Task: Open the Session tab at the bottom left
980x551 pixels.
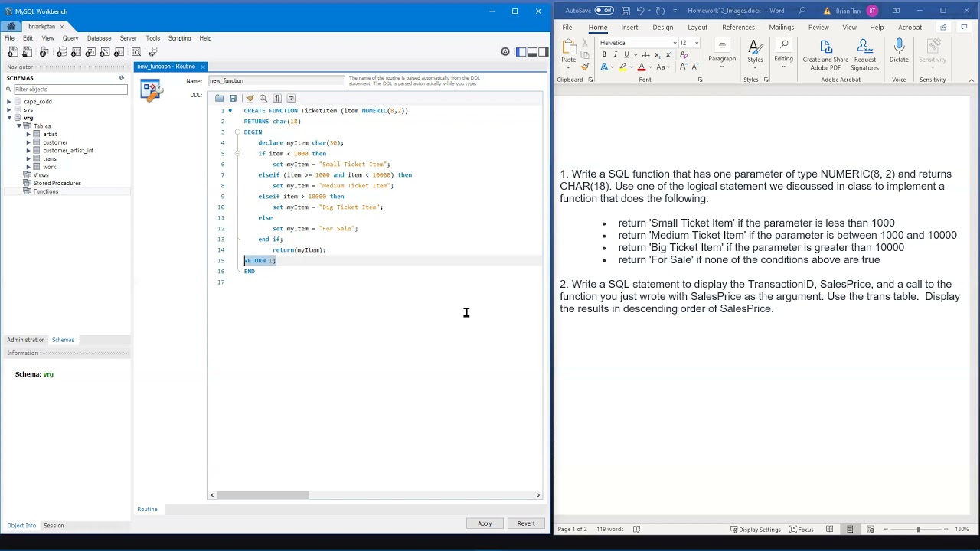Action: (54, 526)
